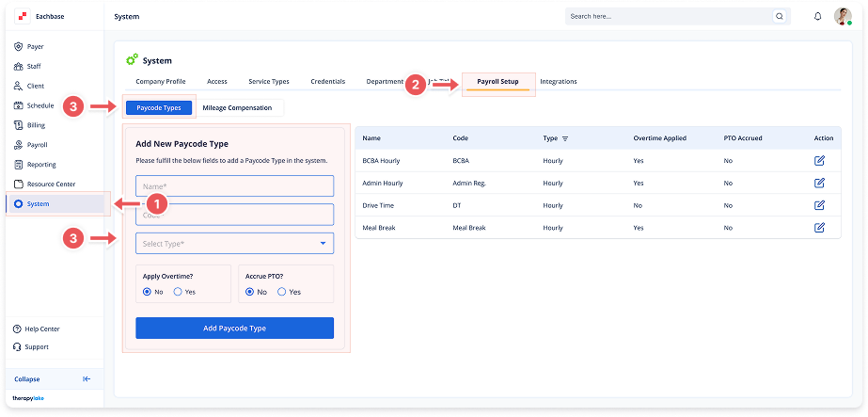Click the Type column filter icon
The height and width of the screenshot is (417, 868).
tap(565, 138)
